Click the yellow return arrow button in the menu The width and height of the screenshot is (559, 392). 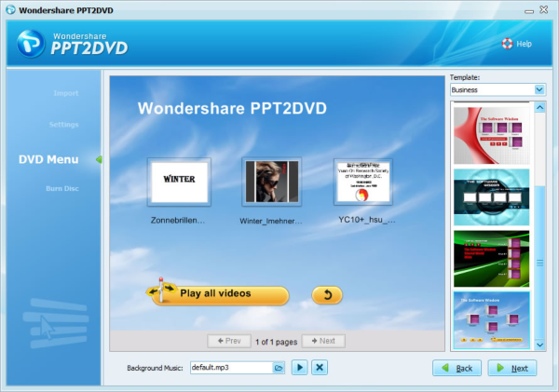(x=327, y=295)
